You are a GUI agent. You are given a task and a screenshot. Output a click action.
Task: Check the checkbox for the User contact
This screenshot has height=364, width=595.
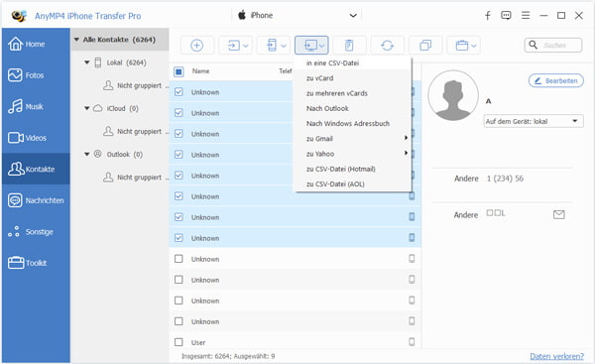178,342
